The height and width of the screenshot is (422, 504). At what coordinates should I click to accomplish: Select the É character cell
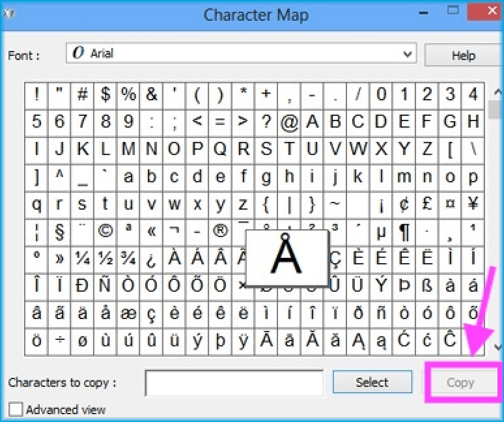[x=381, y=260]
